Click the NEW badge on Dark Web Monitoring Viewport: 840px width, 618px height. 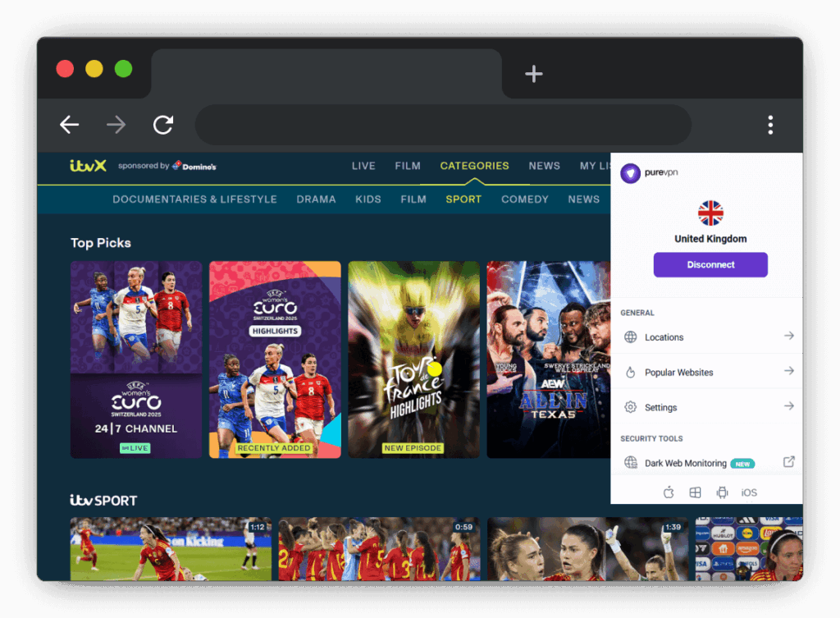point(742,465)
